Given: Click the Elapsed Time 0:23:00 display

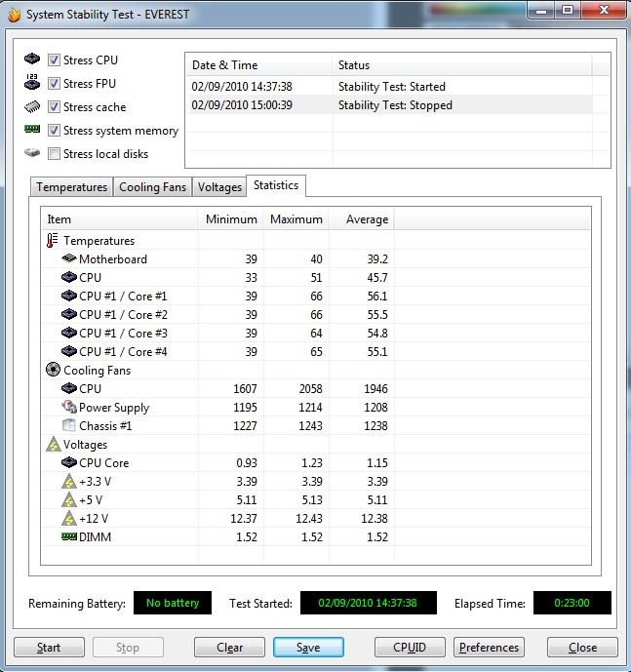Looking at the screenshot, I should 572,603.
